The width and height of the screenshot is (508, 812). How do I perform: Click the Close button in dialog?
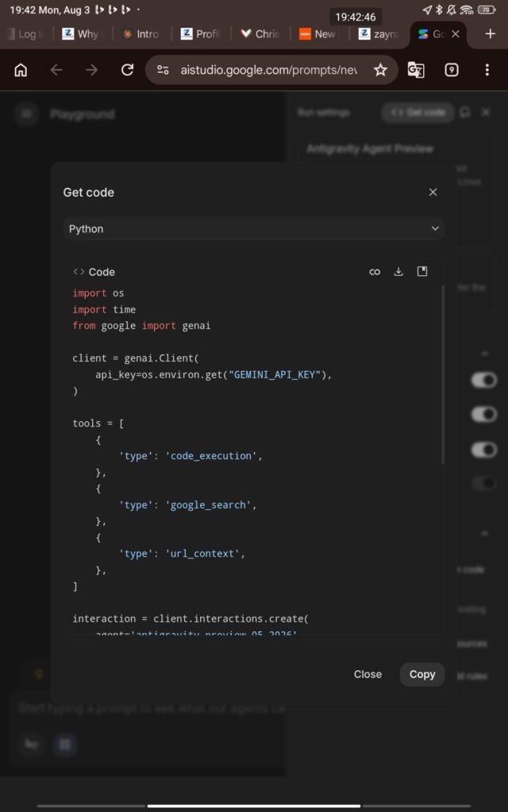click(368, 674)
